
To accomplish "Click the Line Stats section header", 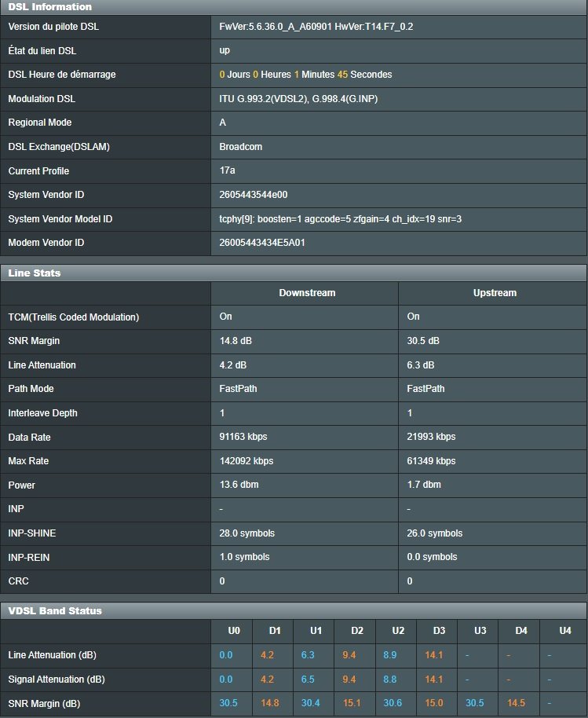I will [x=35, y=273].
